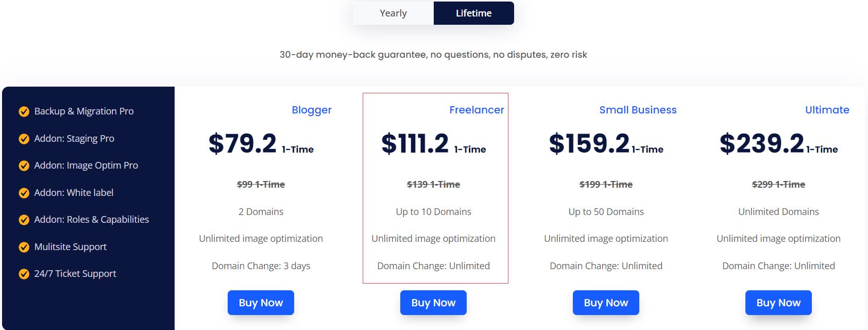Open the Ultimate plan title
The width and height of the screenshot is (868, 330).
pyautogui.click(x=827, y=110)
